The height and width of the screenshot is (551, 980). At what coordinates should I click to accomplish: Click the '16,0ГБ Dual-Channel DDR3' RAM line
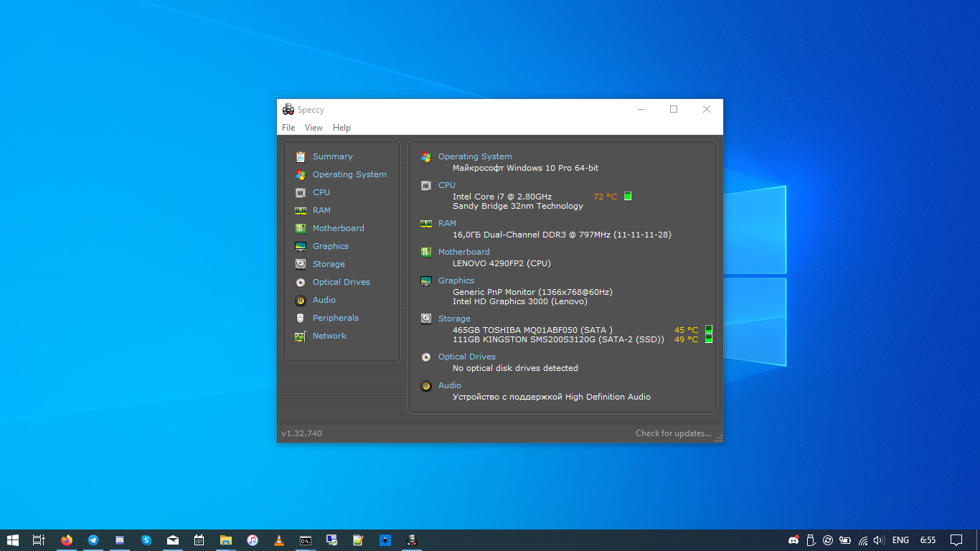click(x=562, y=235)
